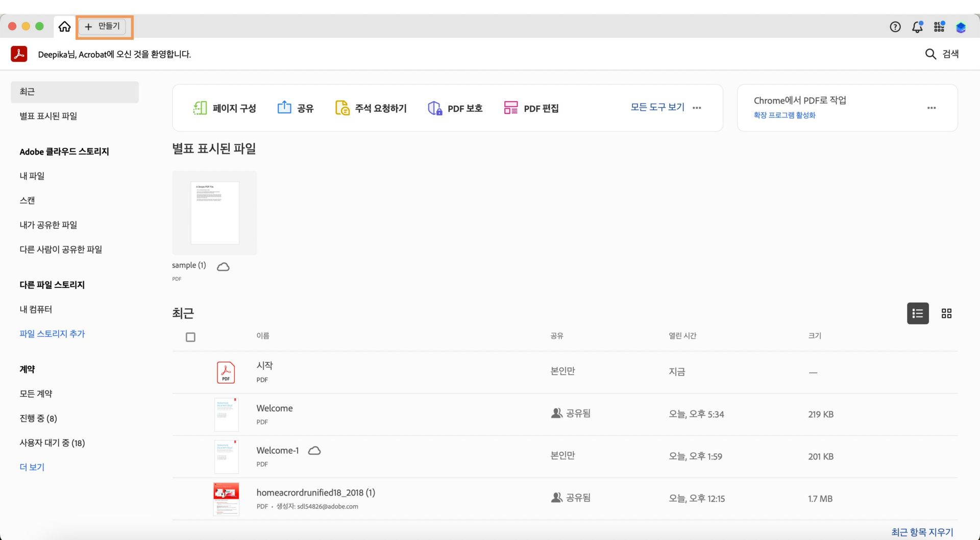Tick the select-all checkbox in recent list
This screenshot has height=540, width=980.
(190, 337)
